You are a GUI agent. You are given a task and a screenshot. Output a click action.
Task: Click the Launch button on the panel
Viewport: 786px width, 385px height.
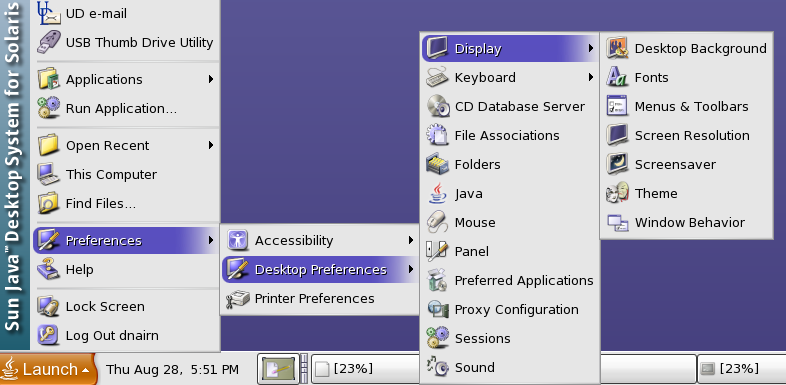[48, 370]
